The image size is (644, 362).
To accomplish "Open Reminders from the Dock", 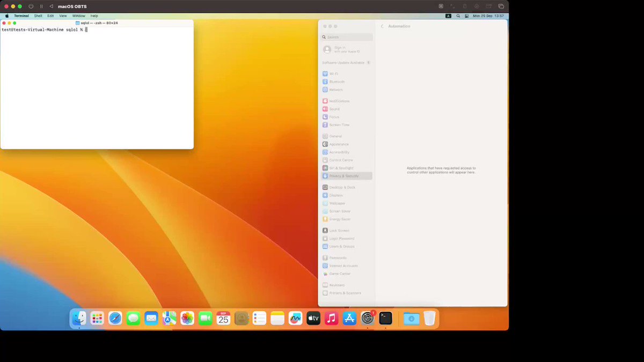I will [259, 319].
